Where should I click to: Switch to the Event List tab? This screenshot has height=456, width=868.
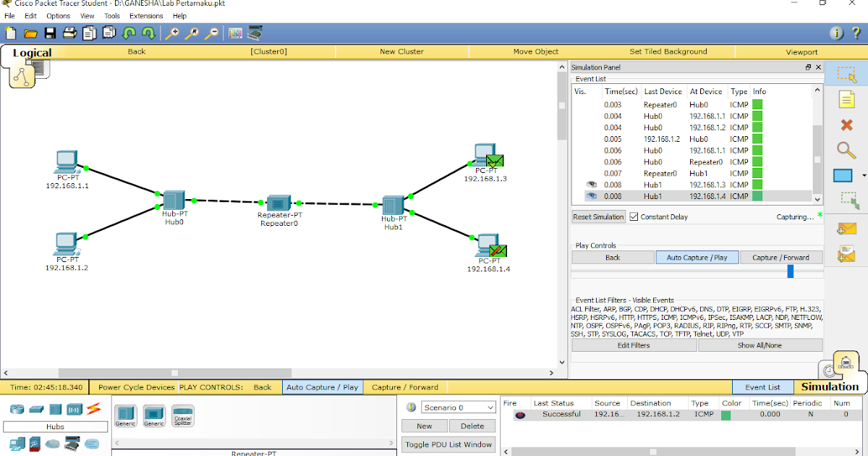[x=762, y=387]
